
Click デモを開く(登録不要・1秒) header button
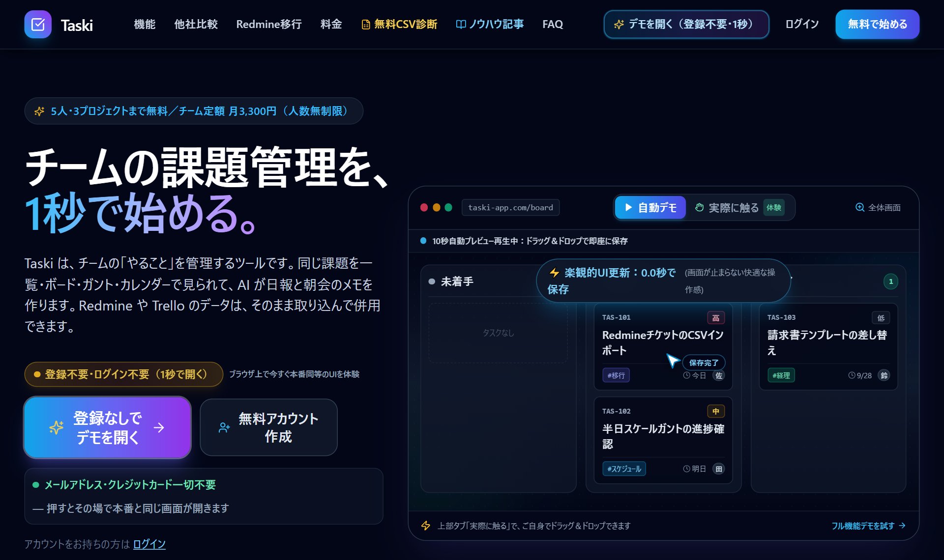pyautogui.click(x=686, y=24)
